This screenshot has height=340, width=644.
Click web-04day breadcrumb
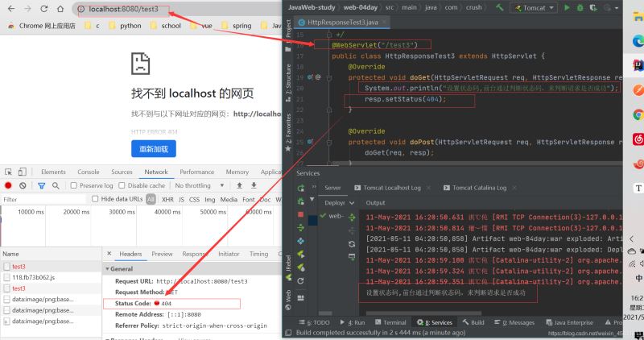tap(361, 7)
